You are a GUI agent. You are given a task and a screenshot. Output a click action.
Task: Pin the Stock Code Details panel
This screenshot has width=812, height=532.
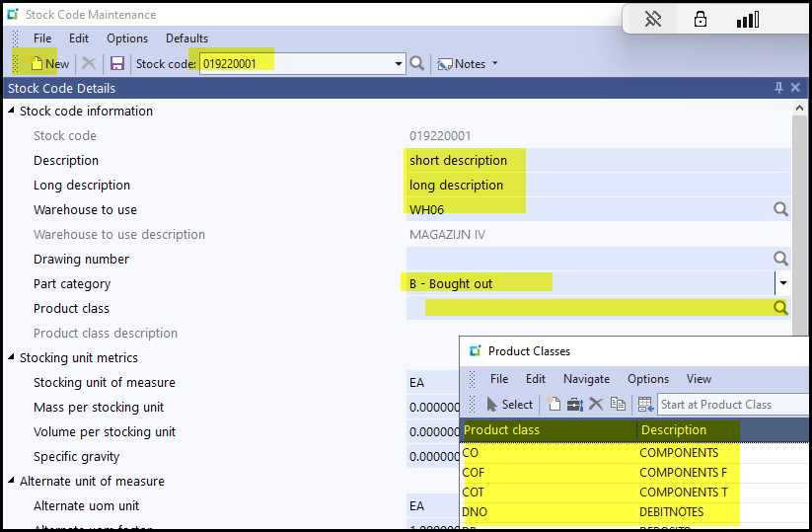click(x=777, y=88)
